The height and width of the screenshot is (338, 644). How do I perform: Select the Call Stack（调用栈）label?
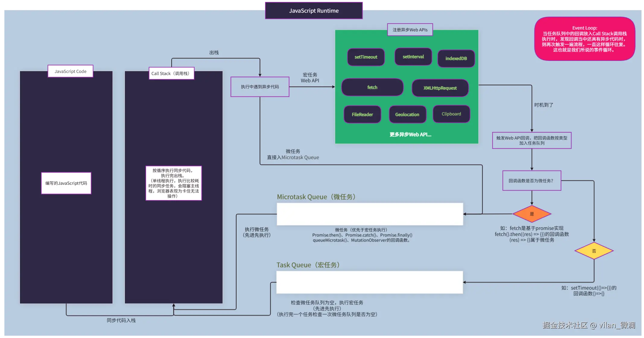point(171,74)
